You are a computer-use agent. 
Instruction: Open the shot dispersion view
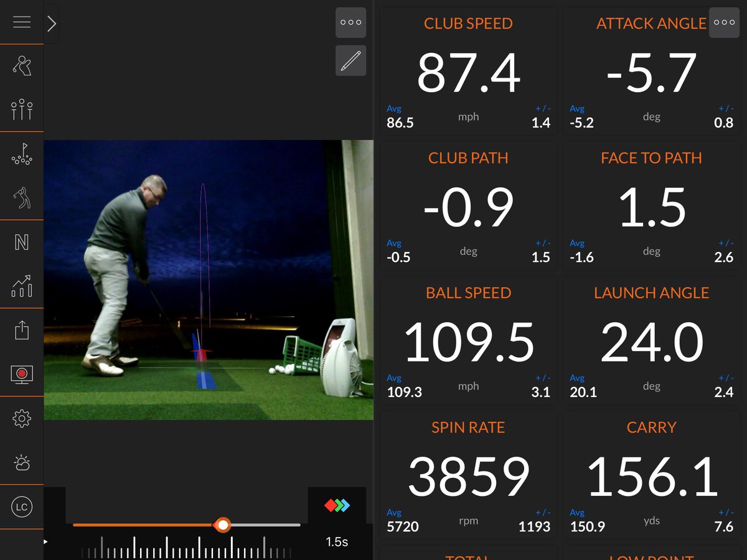(22, 152)
